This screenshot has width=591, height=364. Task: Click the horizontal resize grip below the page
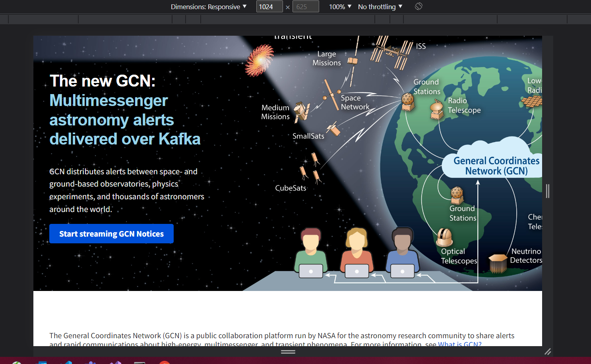coord(288,352)
